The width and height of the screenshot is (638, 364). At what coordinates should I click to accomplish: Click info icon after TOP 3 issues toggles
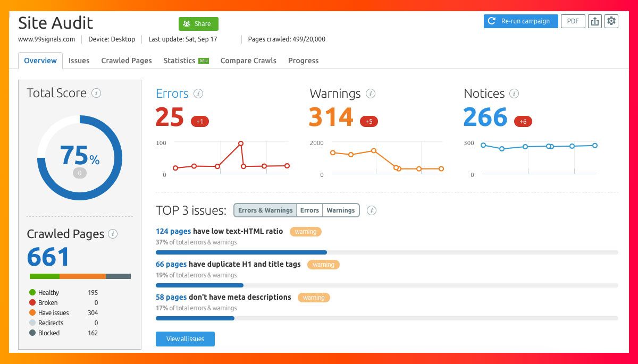[x=372, y=210]
